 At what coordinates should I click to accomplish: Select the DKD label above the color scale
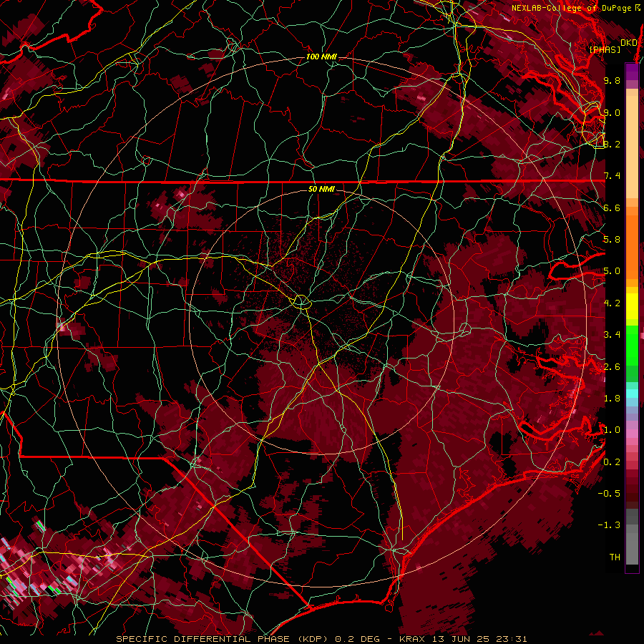pos(629,42)
